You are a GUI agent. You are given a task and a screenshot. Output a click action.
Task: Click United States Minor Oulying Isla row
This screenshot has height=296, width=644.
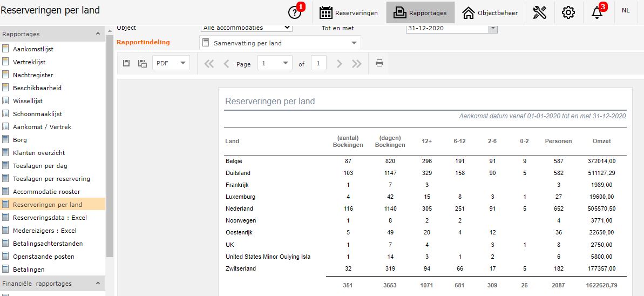click(x=425, y=257)
